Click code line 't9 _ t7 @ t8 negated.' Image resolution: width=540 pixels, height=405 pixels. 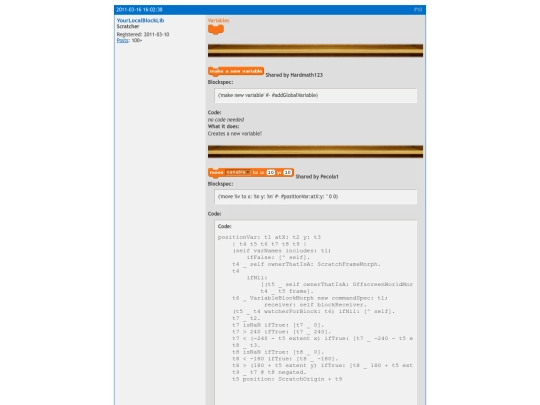pyautogui.click(x=269, y=372)
